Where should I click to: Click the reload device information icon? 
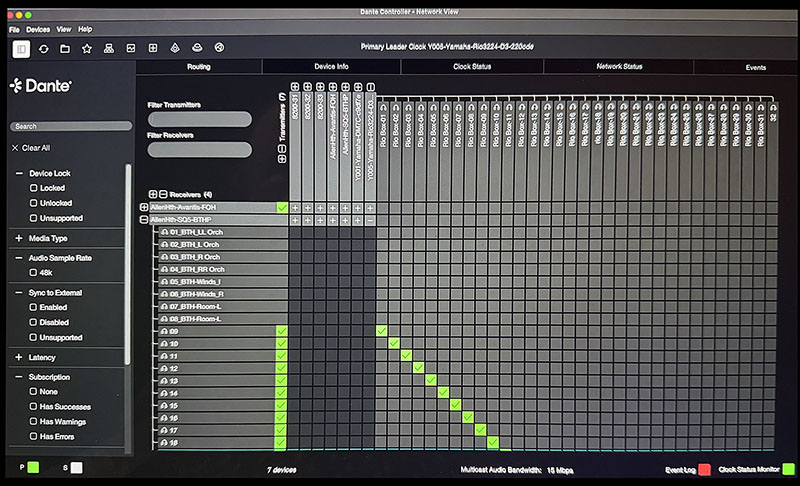pos(43,49)
